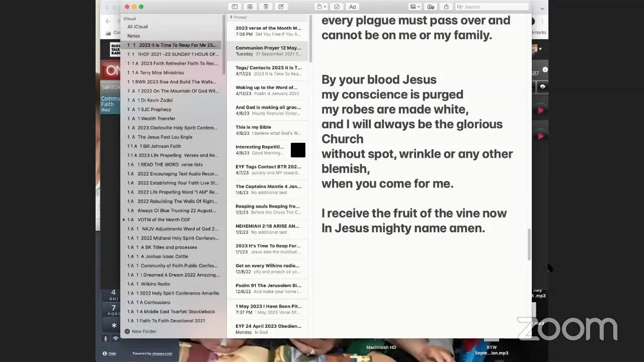Viewport: 644px width, 362px height.
Task: Open the 1 A Confessions folder
Action: coord(172,302)
